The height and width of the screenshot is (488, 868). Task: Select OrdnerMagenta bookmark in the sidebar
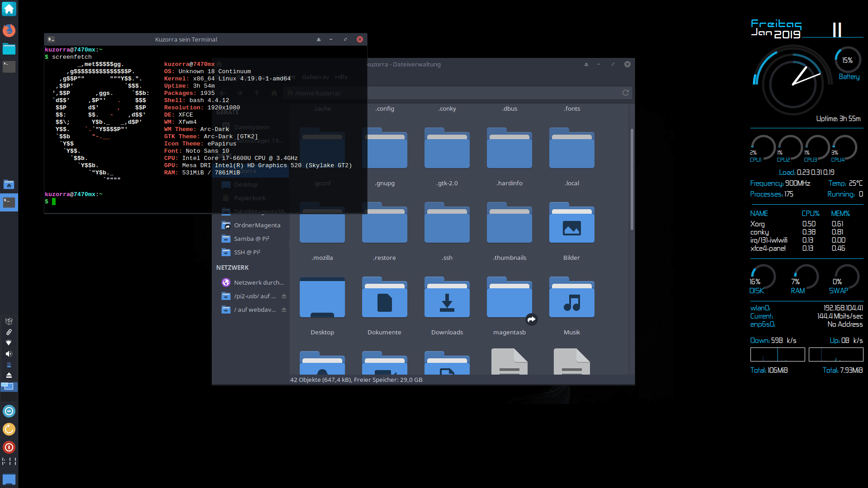coord(257,225)
